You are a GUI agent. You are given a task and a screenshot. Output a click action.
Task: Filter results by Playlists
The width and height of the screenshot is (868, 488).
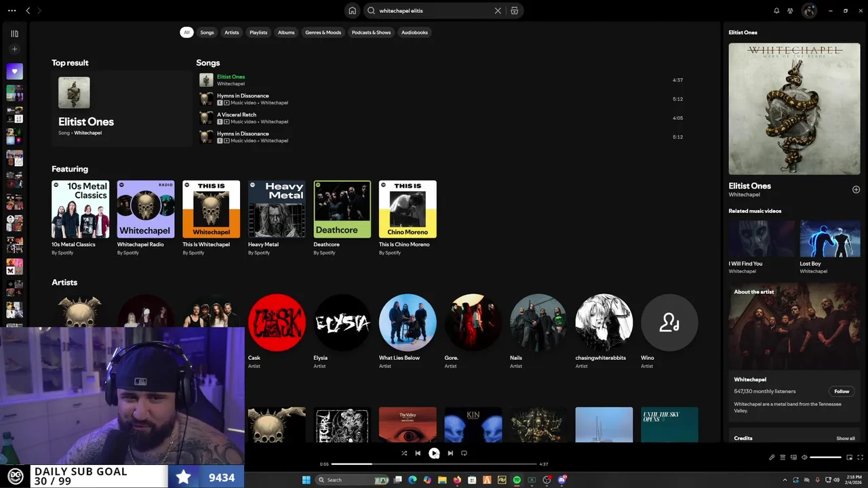pos(258,33)
